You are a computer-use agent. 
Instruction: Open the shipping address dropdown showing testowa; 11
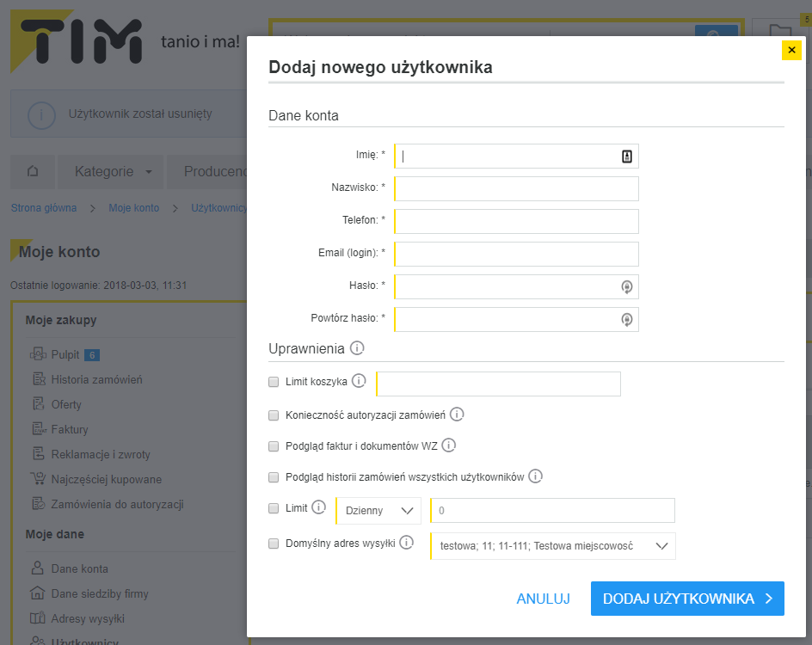click(552, 546)
